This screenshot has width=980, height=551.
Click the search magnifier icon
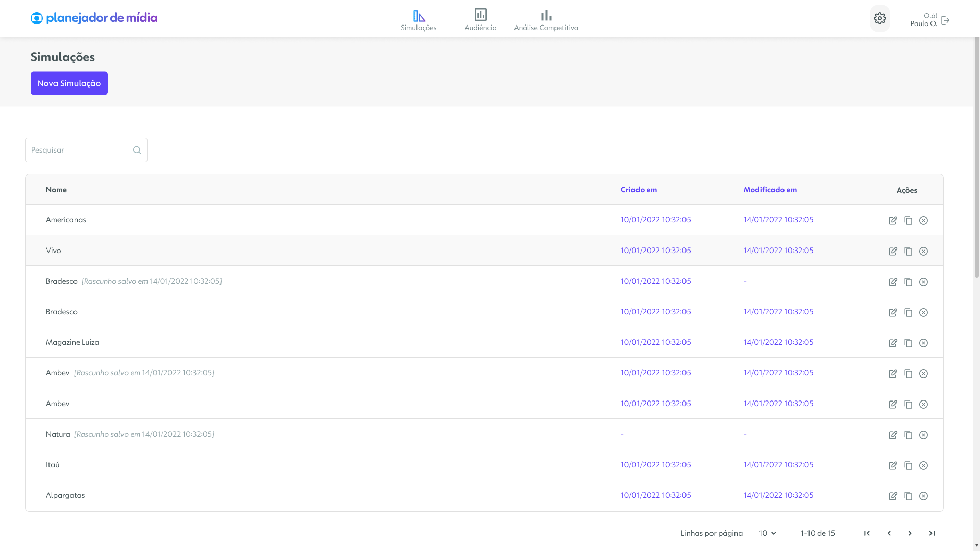coord(137,150)
